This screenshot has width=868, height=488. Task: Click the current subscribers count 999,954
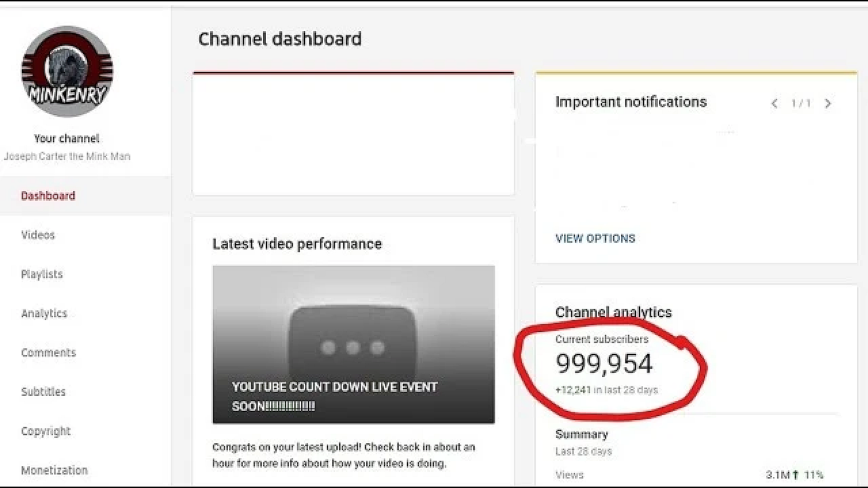(x=604, y=364)
